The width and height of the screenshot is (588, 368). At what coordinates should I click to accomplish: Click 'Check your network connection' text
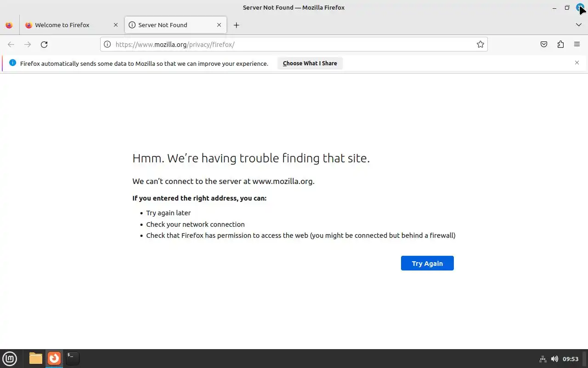(195, 224)
